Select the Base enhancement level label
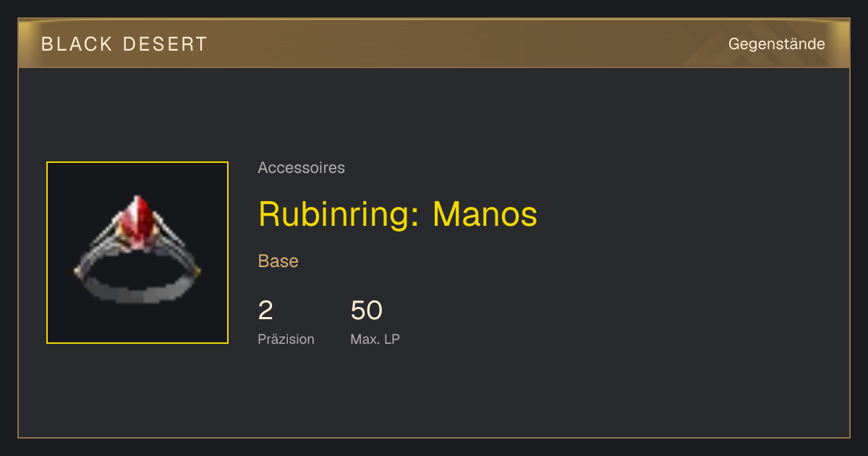This screenshot has width=868, height=456. [278, 261]
